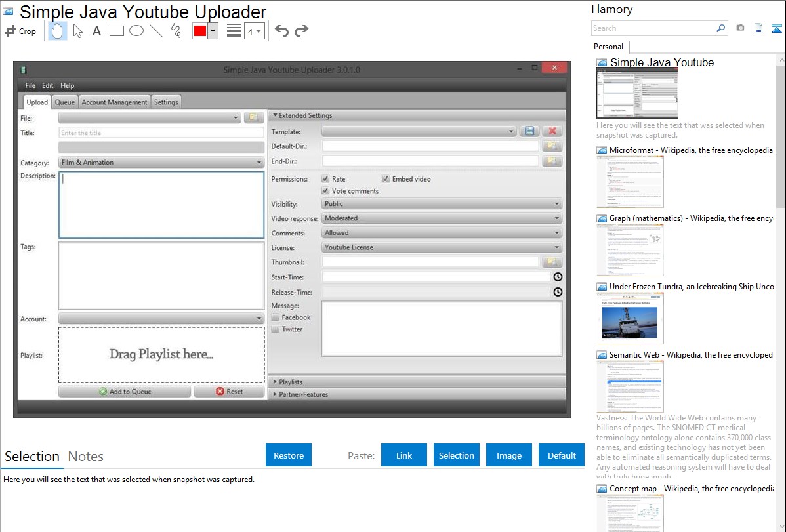Screen dimensions: 786x532
Task: Click the 'Enter the title' field
Action: tap(161, 133)
